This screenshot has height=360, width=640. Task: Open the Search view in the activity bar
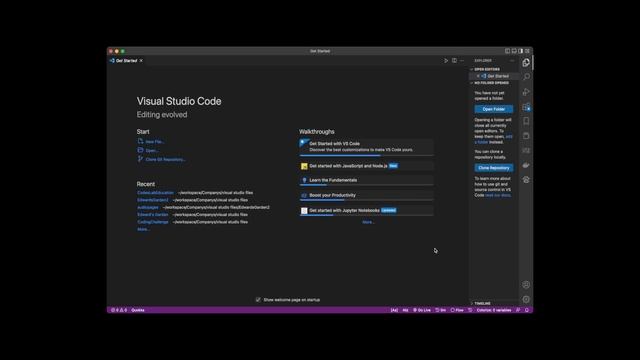[526, 77]
